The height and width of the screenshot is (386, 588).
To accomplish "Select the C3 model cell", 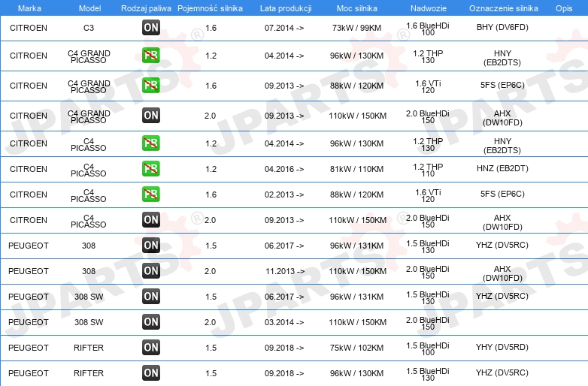I will (x=89, y=28).
